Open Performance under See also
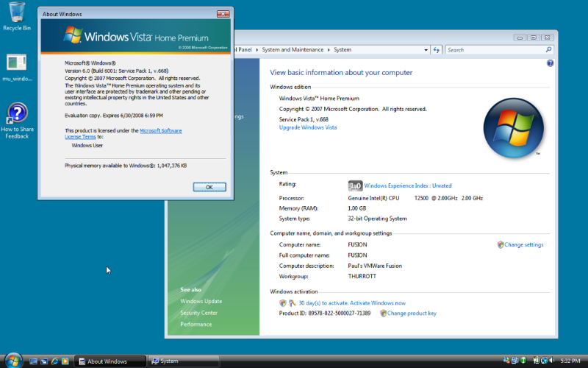Screen dimensions: 588x368 click(196, 324)
